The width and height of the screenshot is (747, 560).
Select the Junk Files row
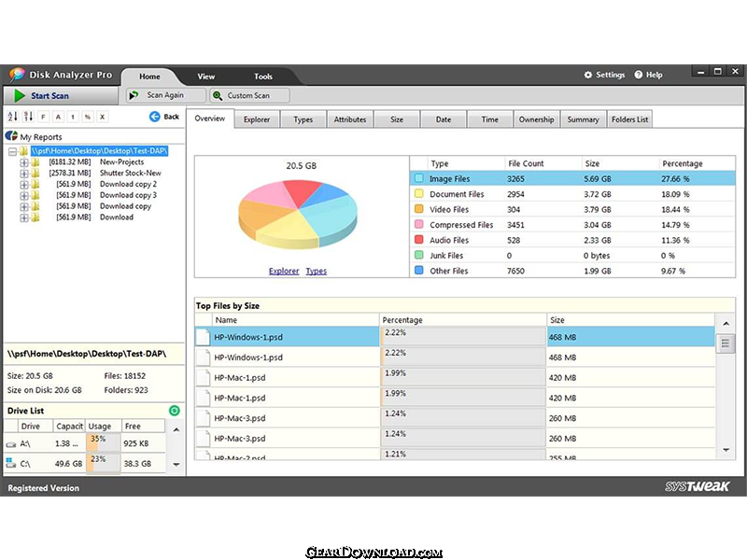(572, 255)
